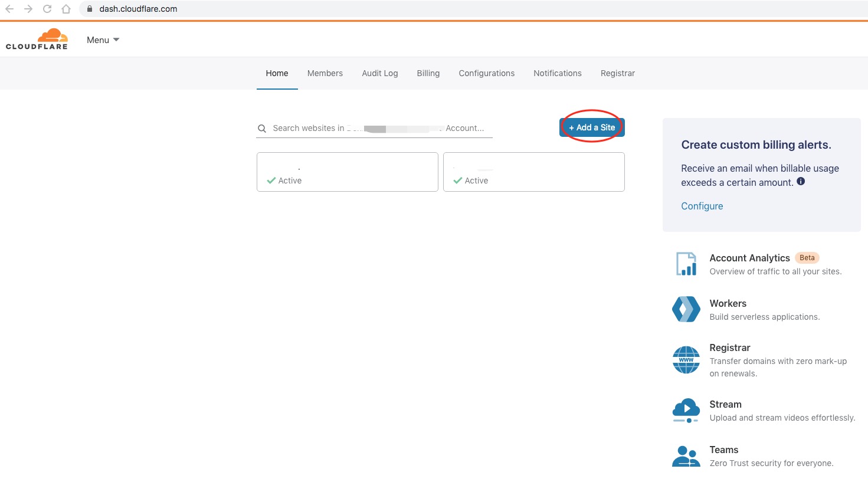
Task: Click 'Zero Trust security for everyone.' text
Action: coord(771,463)
